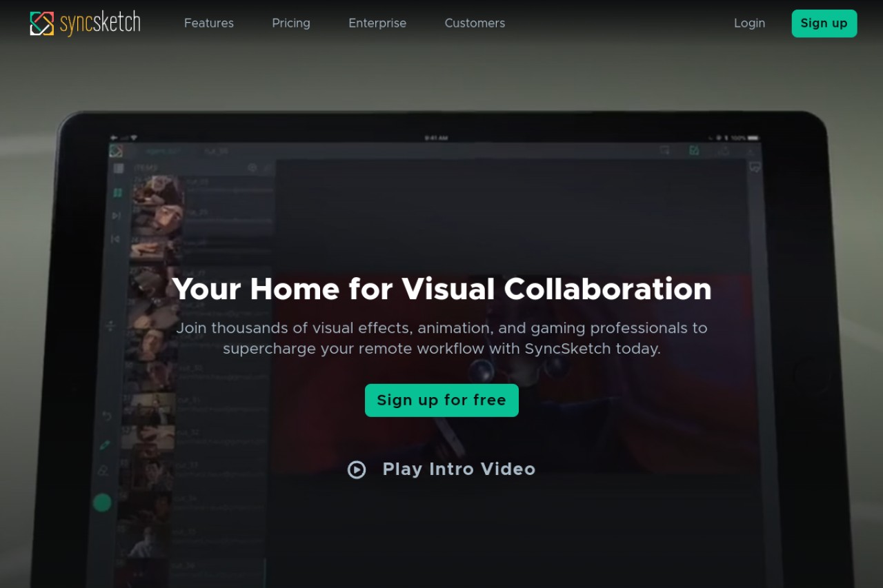Click the Sign up button in header

pos(824,23)
